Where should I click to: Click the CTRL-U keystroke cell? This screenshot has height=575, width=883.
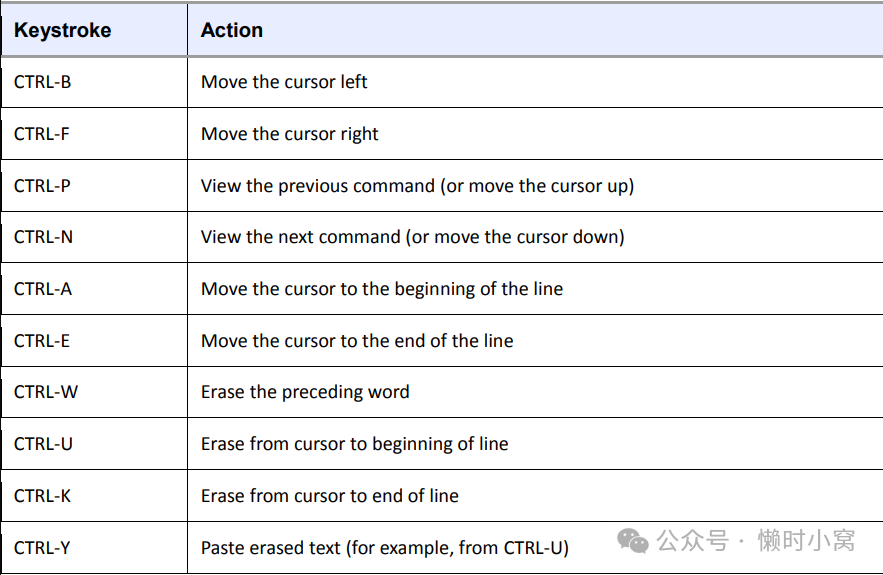tap(43, 444)
